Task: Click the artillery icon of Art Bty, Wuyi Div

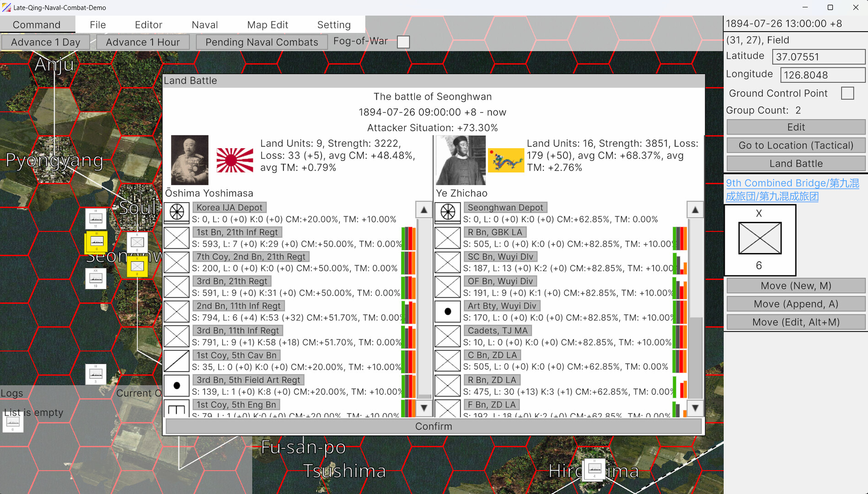Action: pos(447,311)
